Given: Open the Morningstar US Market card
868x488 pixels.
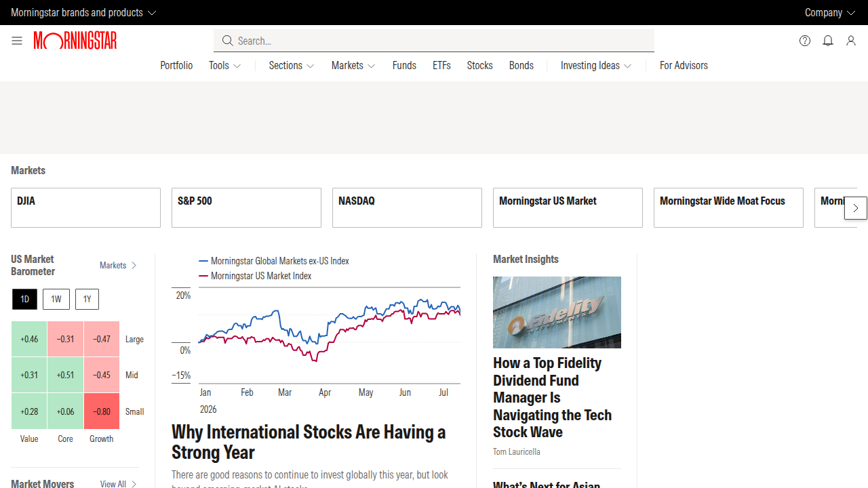Looking at the screenshot, I should click(568, 207).
